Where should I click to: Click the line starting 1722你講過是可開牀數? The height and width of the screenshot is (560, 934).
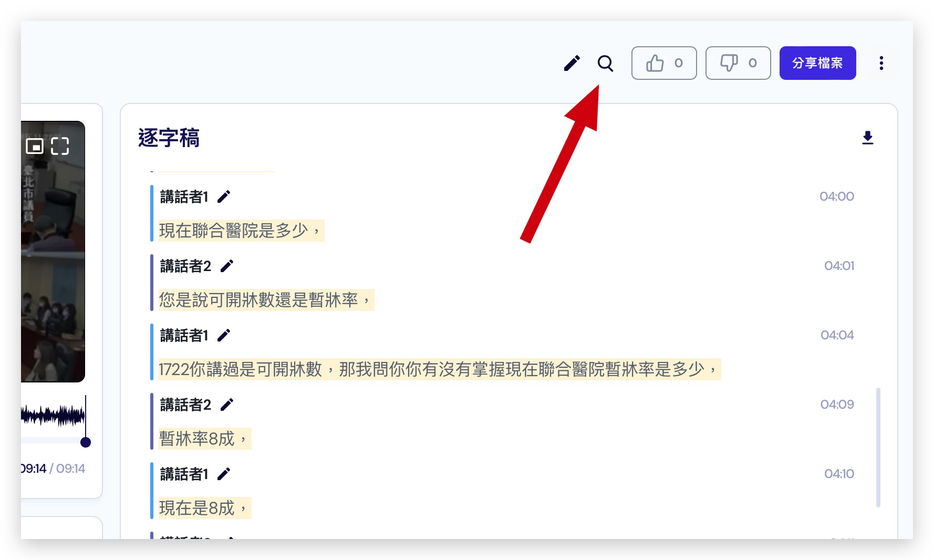[x=439, y=369]
